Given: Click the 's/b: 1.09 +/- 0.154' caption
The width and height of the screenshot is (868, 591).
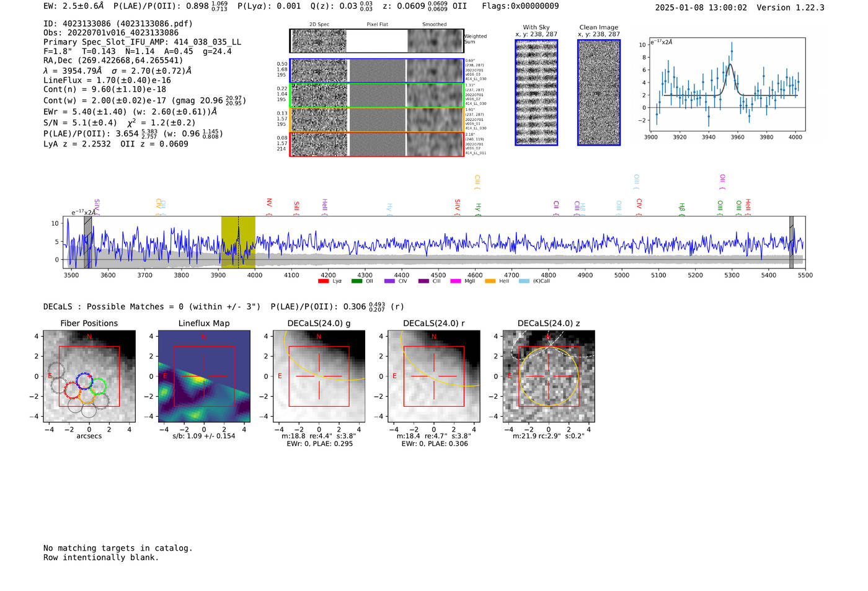Looking at the screenshot, I should tap(204, 436).
